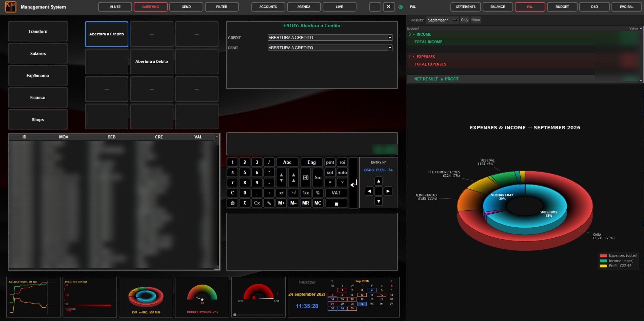The image size is (644, 321).
Task: Click the x power y key
Action: (281, 193)
